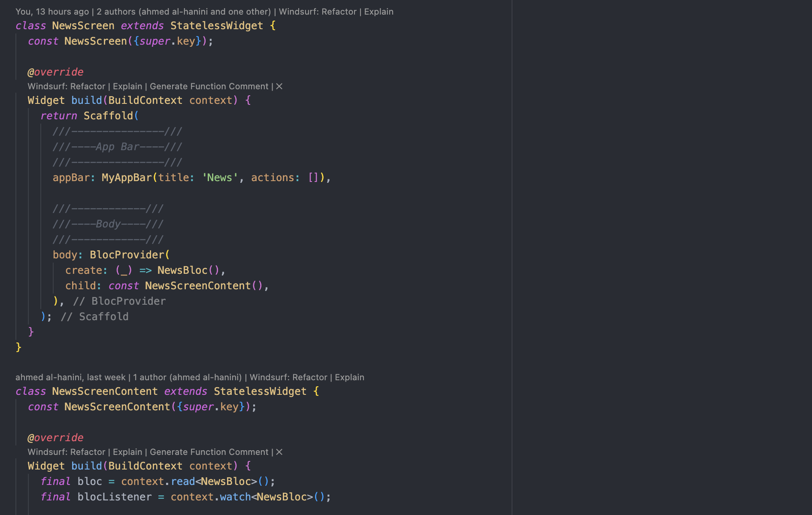Click 'Generate Function Comment' above NewsScreen's build method
The image size is (812, 515).
tap(209, 86)
